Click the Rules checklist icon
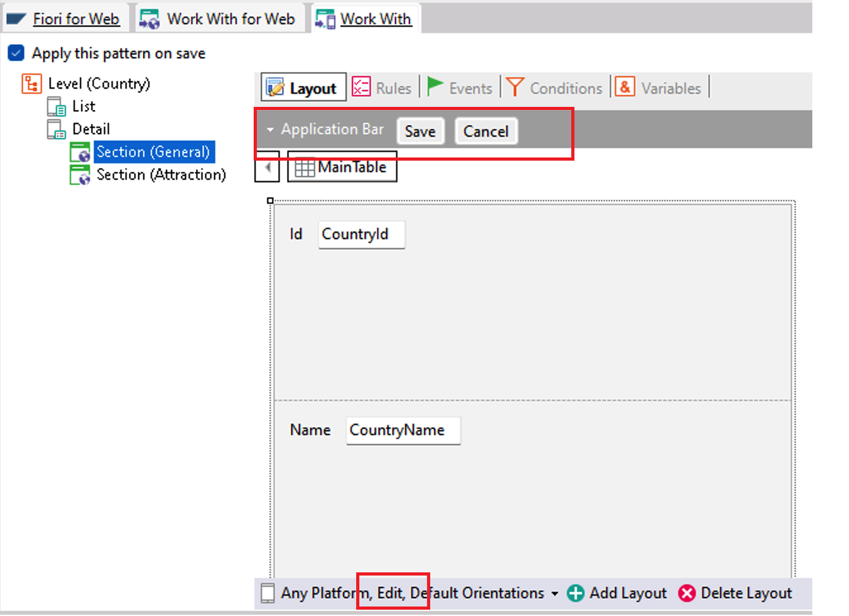The width and height of the screenshot is (849, 616). tap(361, 87)
